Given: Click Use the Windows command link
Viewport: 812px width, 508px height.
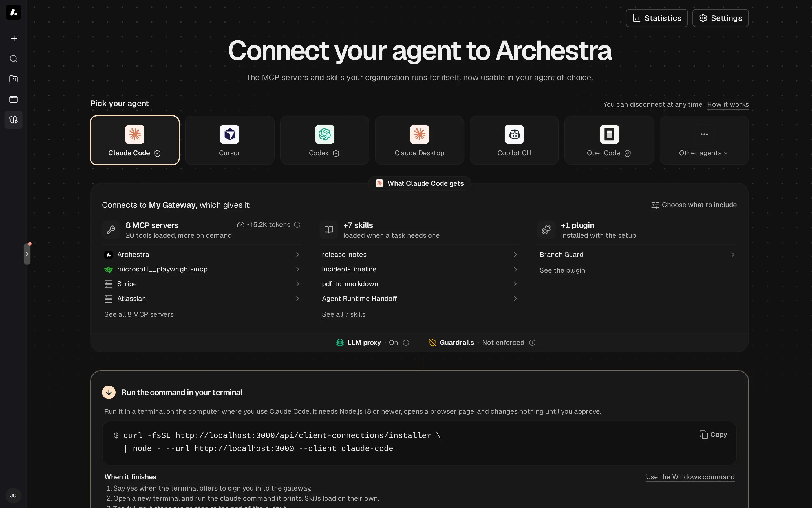Looking at the screenshot, I should click(x=690, y=477).
